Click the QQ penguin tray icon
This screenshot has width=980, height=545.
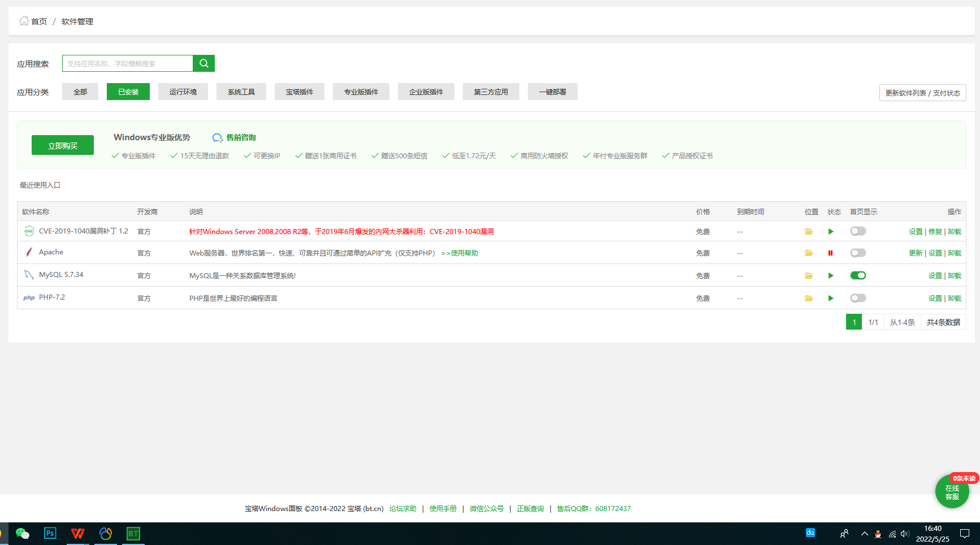[878, 533]
